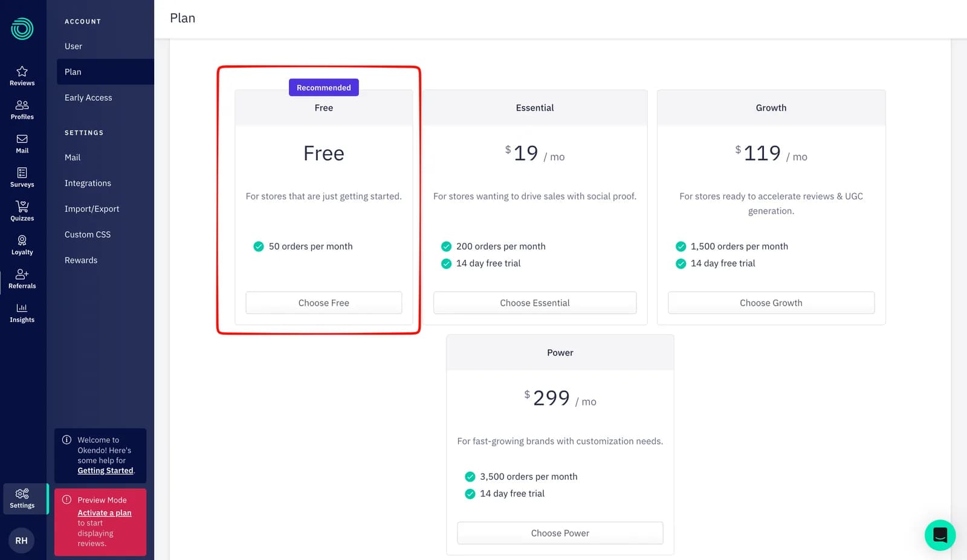Click the $19 / mo price
This screenshot has width=967, height=560.
535,153
